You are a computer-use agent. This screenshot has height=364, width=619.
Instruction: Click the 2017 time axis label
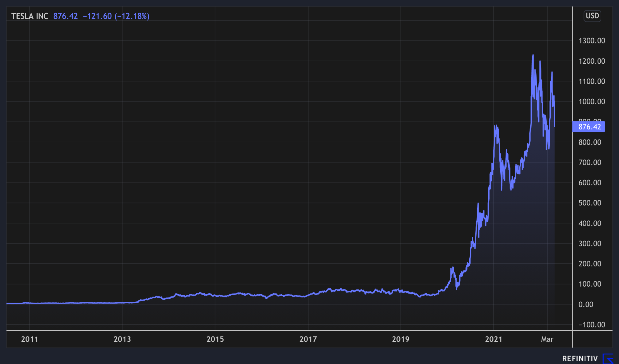coord(308,339)
